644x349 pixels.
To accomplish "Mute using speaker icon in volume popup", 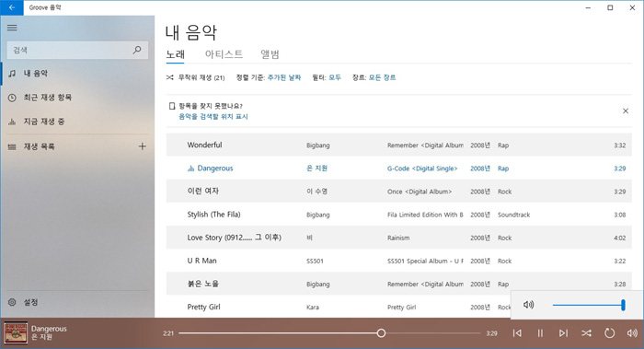I will [x=529, y=305].
